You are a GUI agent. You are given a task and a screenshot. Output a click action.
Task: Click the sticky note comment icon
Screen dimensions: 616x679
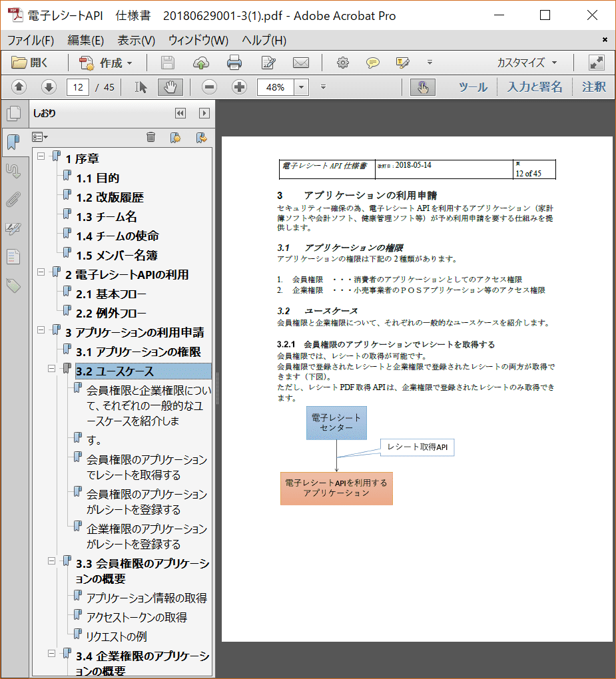[x=373, y=63]
